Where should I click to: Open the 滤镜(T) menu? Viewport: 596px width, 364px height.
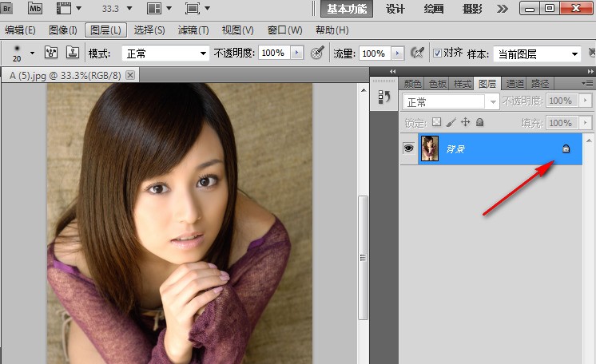[x=193, y=30]
